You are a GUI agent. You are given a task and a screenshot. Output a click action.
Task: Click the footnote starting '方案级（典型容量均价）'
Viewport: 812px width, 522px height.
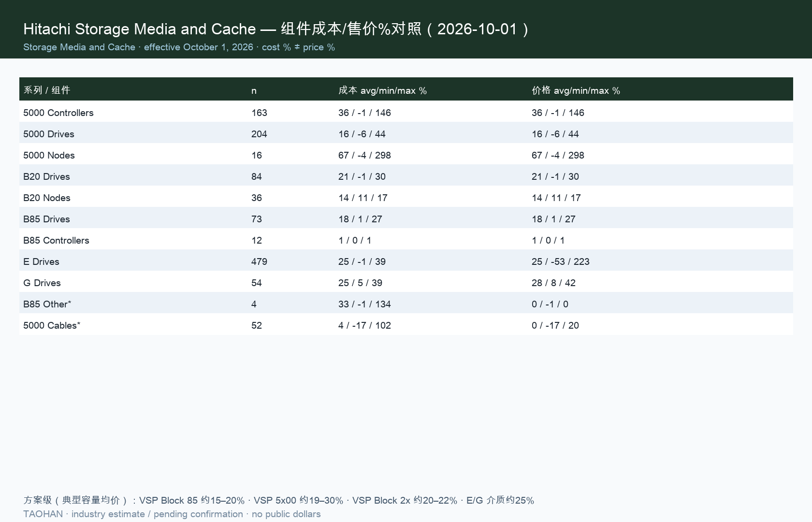point(278,500)
